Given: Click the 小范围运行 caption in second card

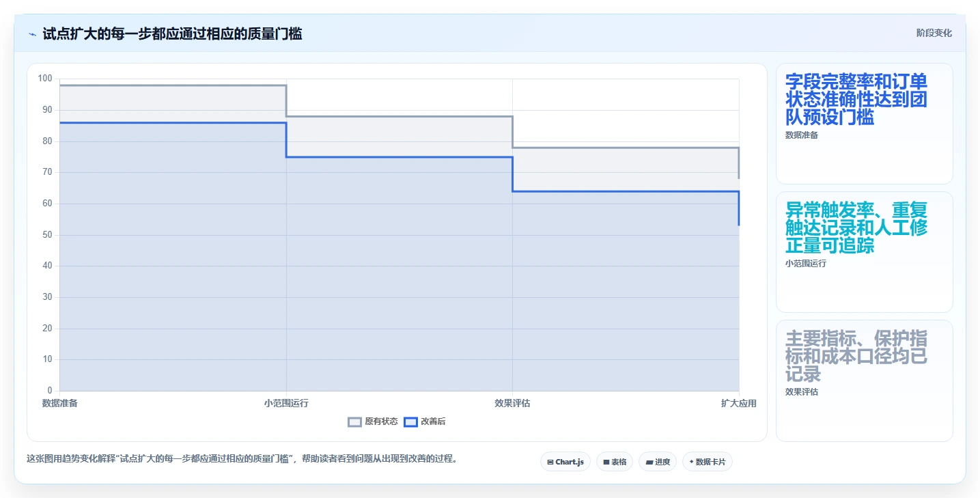Looking at the screenshot, I should pyautogui.click(x=806, y=264).
